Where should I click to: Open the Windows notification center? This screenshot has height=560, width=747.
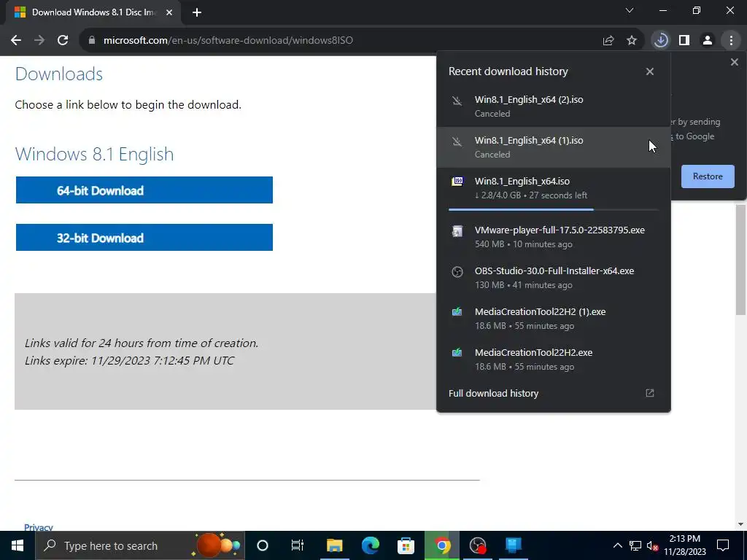(723, 545)
